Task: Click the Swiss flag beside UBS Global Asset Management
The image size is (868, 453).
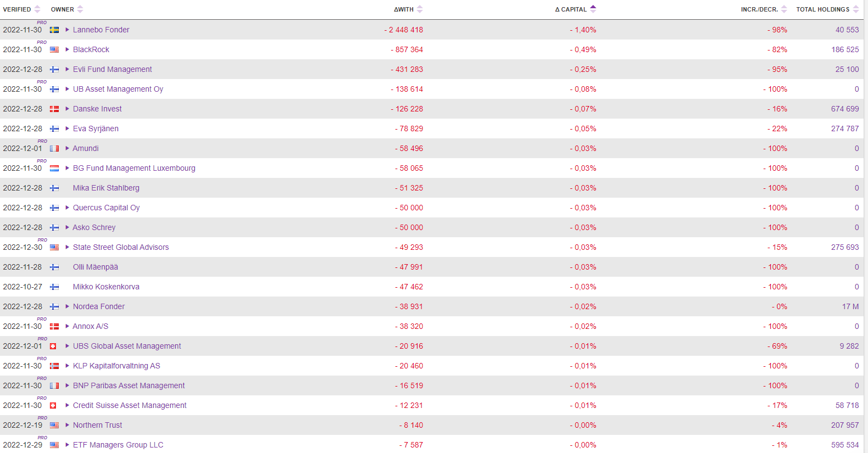Action: click(x=53, y=346)
